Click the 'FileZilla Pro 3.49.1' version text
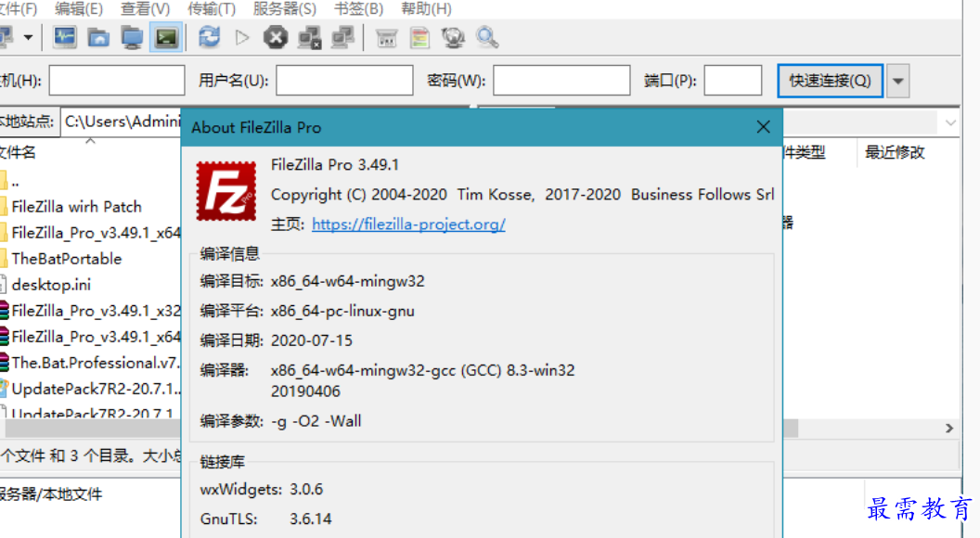This screenshot has height=538, width=980. click(334, 165)
